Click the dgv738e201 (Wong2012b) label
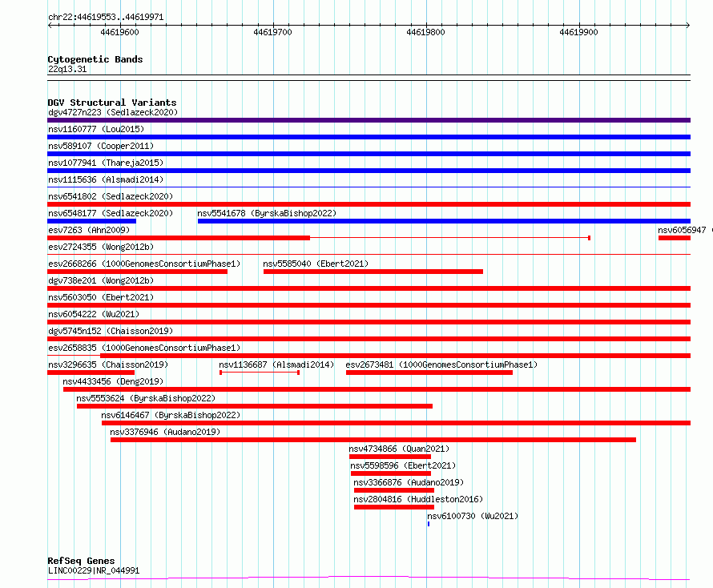The height and width of the screenshot is (588, 713). (x=101, y=280)
